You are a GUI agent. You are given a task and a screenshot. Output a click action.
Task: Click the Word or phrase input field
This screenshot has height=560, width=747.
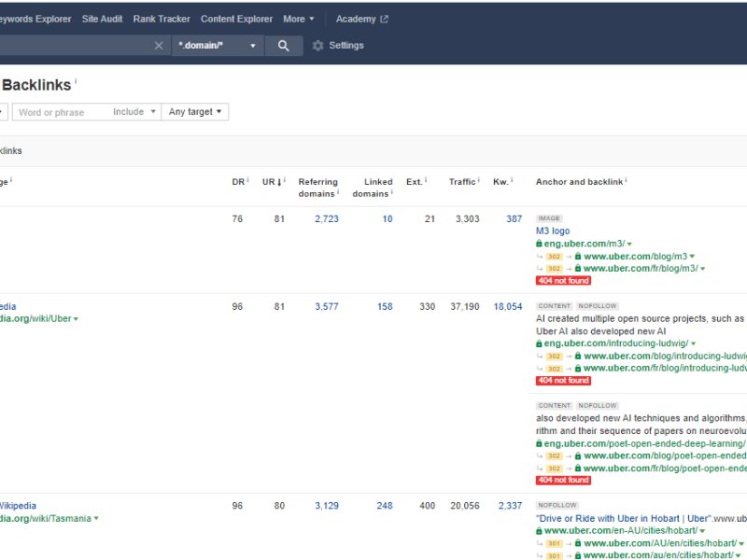pyautogui.click(x=61, y=112)
